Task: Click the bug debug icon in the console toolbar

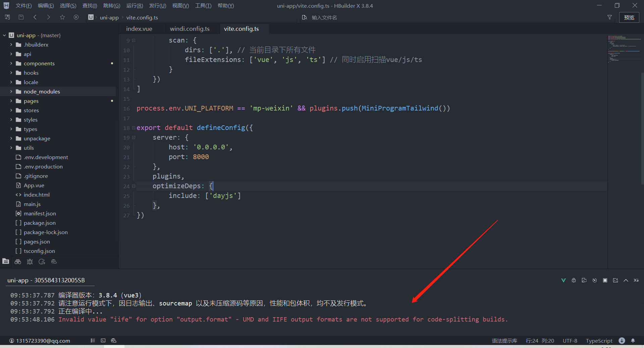Action: coord(574,280)
